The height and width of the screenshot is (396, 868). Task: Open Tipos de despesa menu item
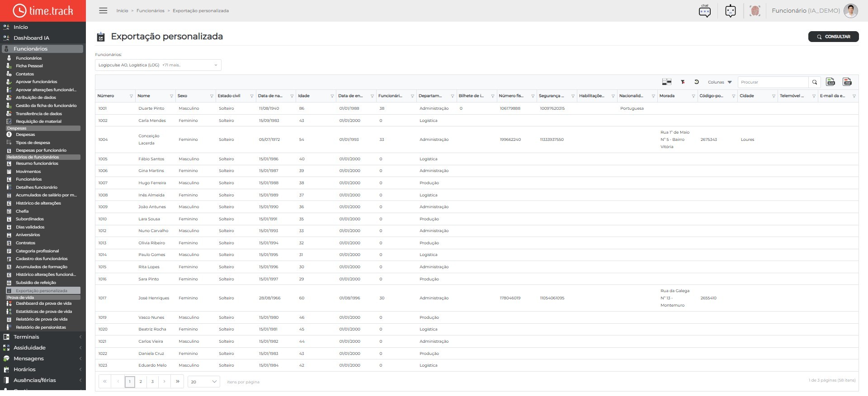[x=33, y=143]
